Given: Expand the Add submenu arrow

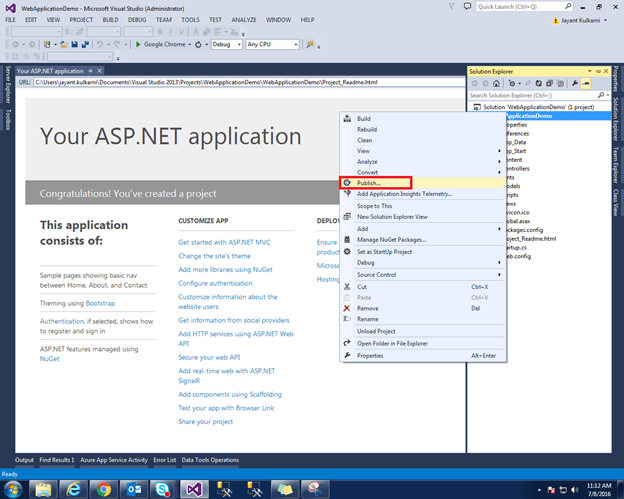Looking at the screenshot, I should (499, 228).
